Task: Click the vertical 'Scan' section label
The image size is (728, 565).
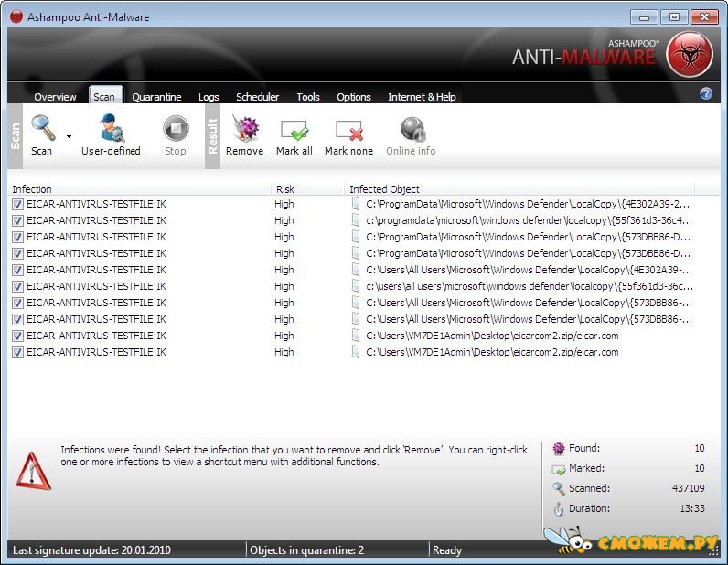Action: click(x=15, y=136)
